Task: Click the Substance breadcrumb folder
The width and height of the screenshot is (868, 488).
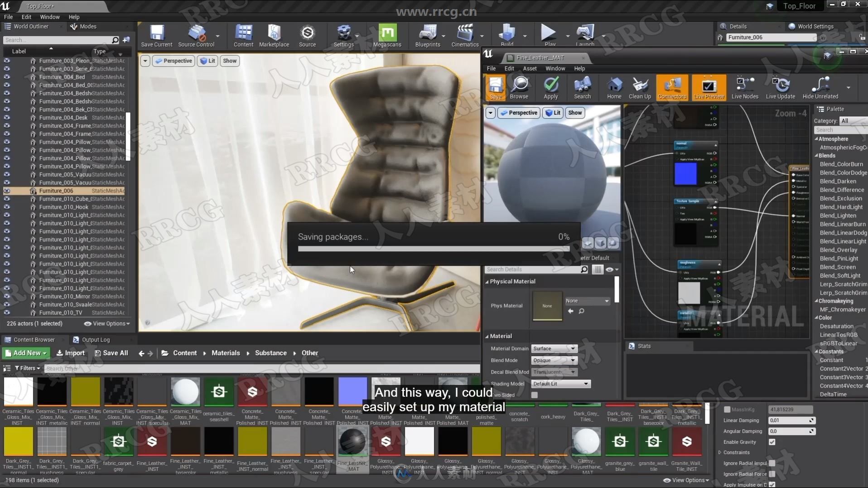Action: click(x=270, y=353)
